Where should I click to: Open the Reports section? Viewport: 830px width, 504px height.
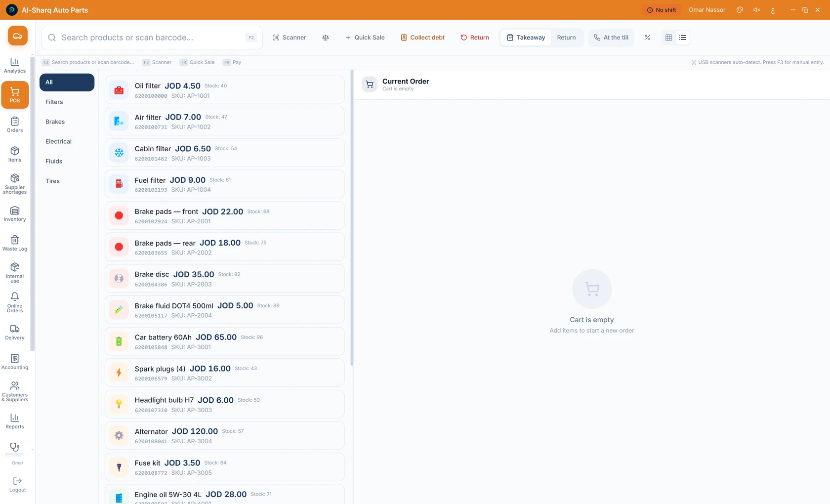[15, 421]
